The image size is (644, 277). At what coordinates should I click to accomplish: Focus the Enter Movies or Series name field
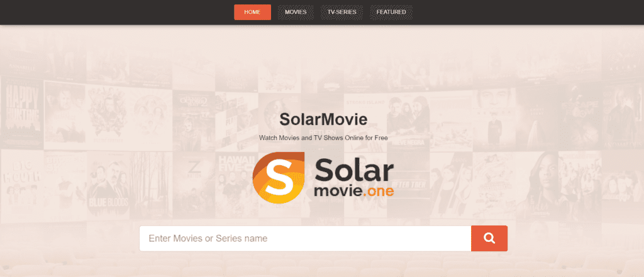point(305,239)
